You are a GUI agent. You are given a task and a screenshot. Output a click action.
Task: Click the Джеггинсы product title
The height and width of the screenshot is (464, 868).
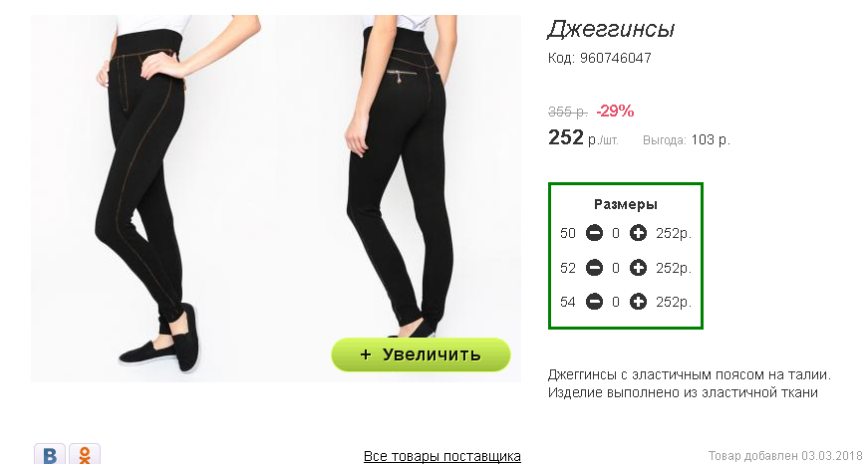click(x=611, y=29)
